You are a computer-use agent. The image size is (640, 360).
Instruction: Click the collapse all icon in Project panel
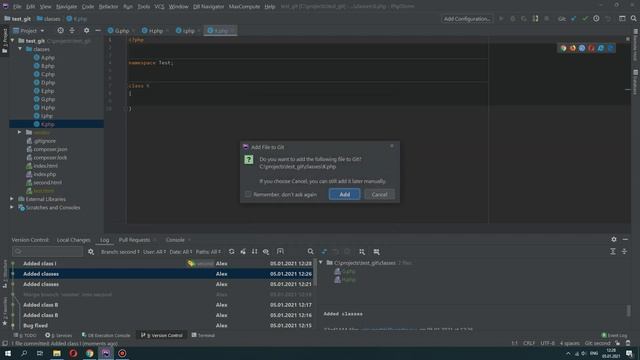pos(72,31)
